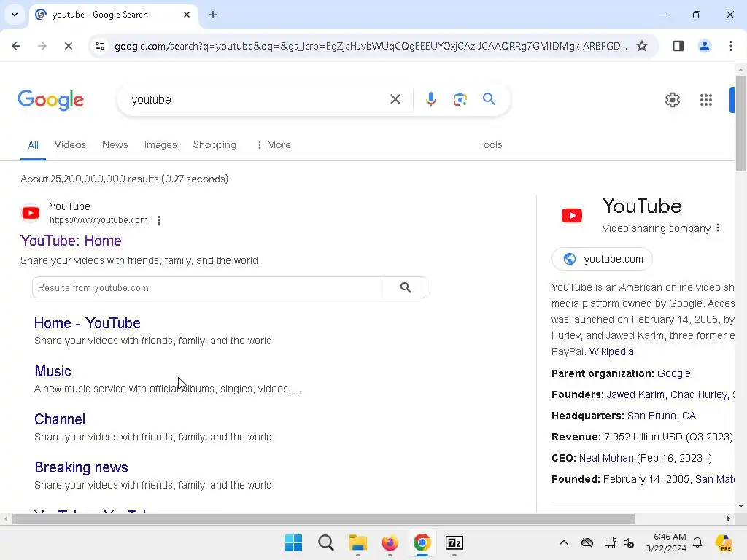
Task: Switch to the Images tab
Action: tap(160, 145)
